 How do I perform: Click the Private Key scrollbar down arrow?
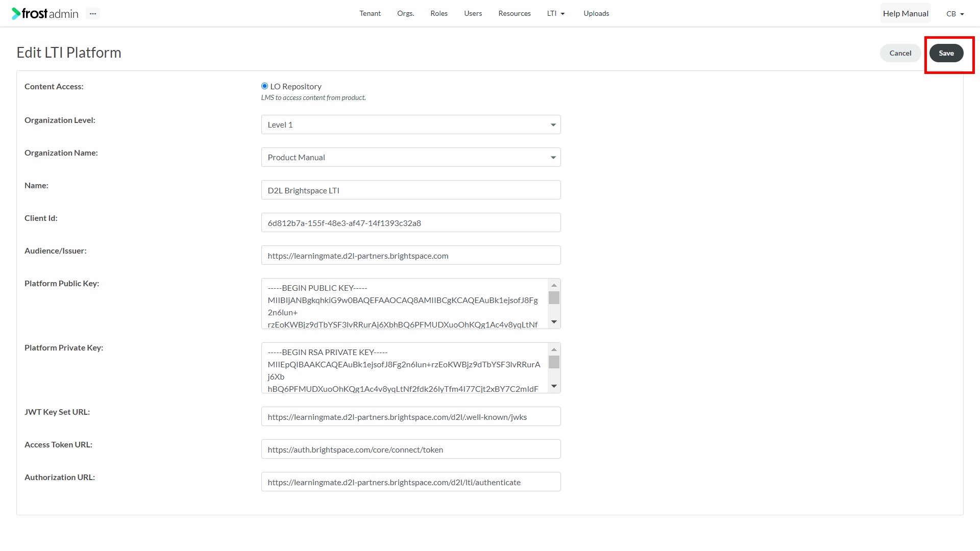(x=554, y=386)
